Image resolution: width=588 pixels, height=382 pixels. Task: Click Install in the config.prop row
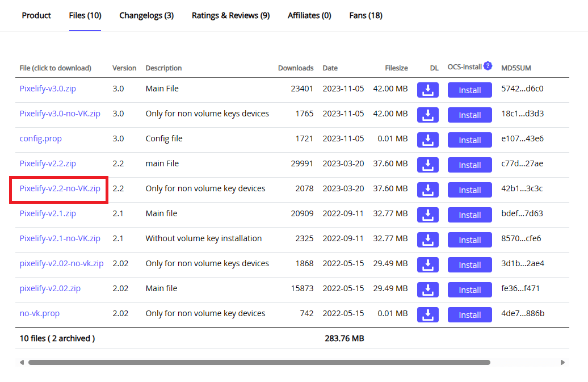pos(469,140)
